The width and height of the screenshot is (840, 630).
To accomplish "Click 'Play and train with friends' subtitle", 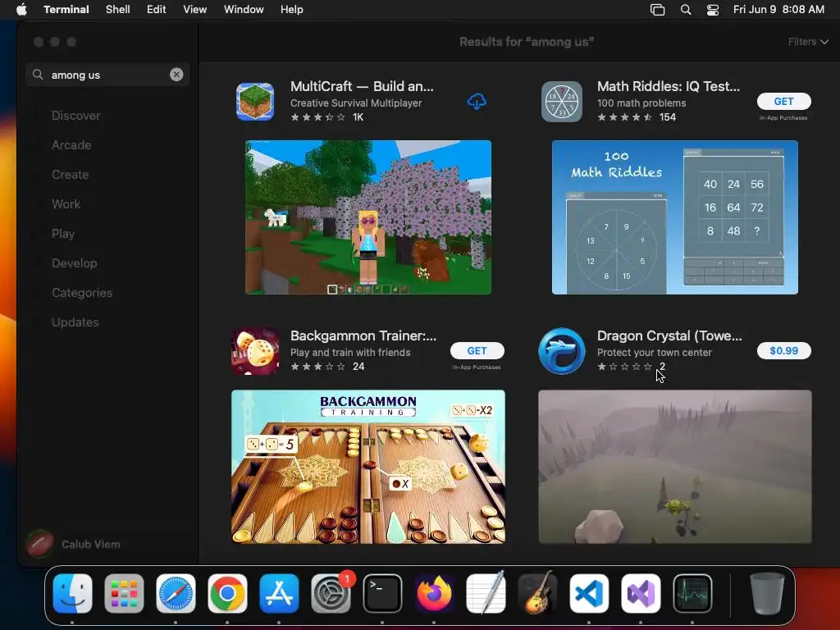I will coord(350,353).
